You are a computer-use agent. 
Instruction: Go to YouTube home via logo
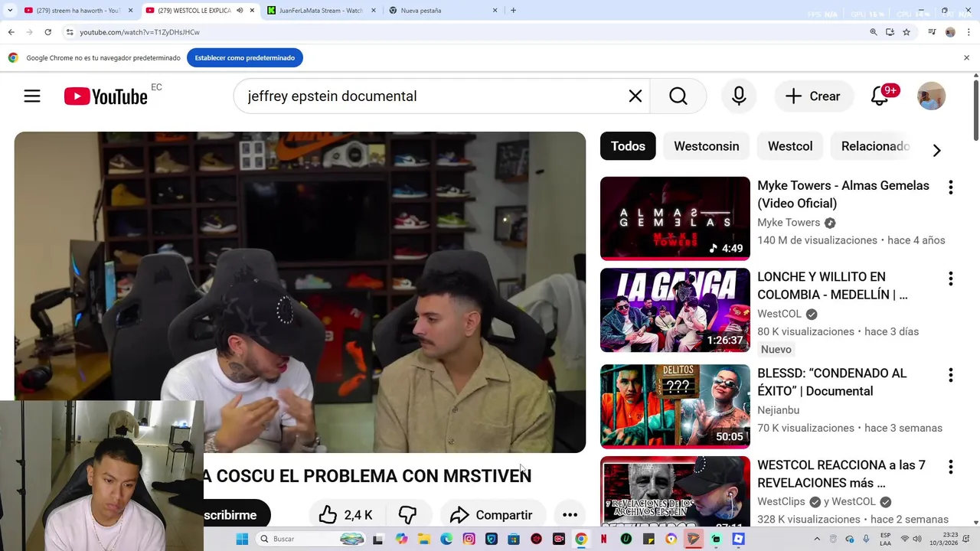(106, 96)
